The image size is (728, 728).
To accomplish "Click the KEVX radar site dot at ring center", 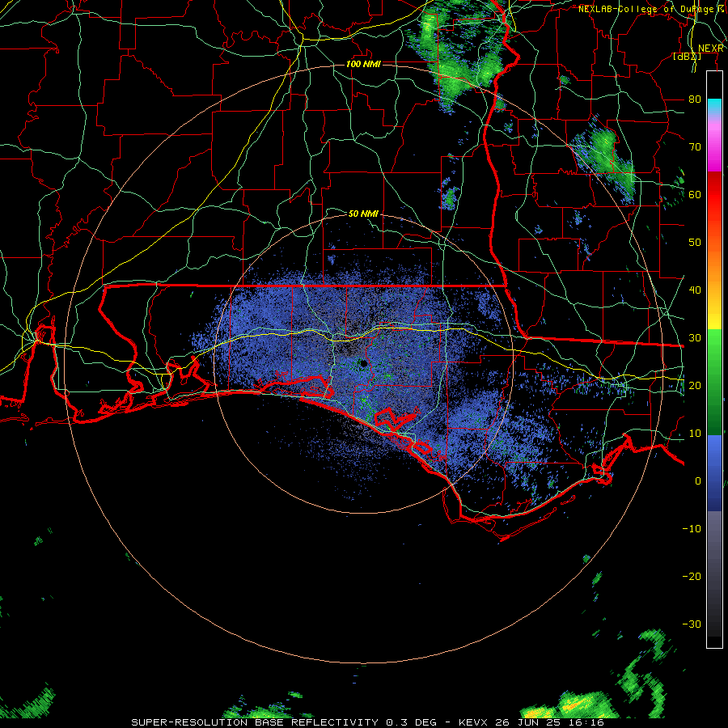I will [x=363, y=363].
